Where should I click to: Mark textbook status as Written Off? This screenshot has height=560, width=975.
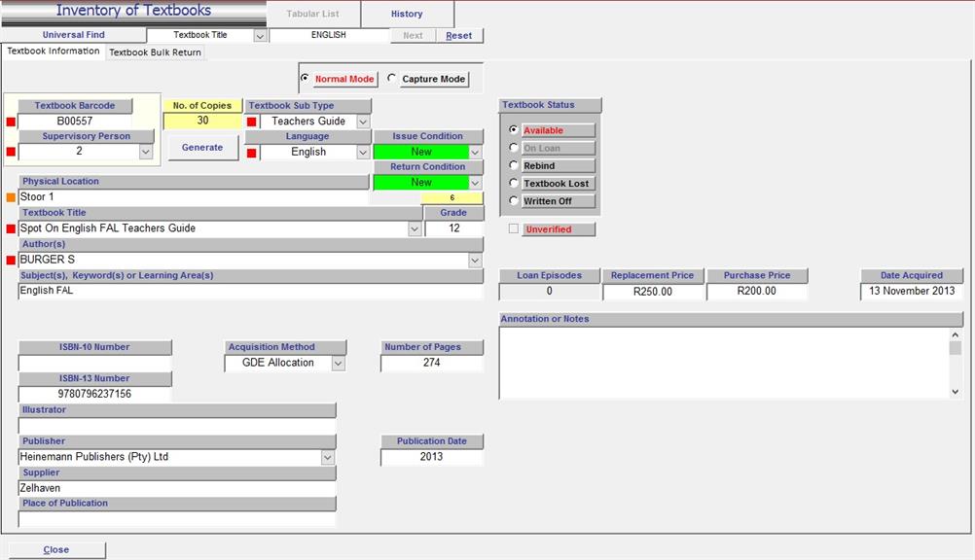[x=514, y=200]
